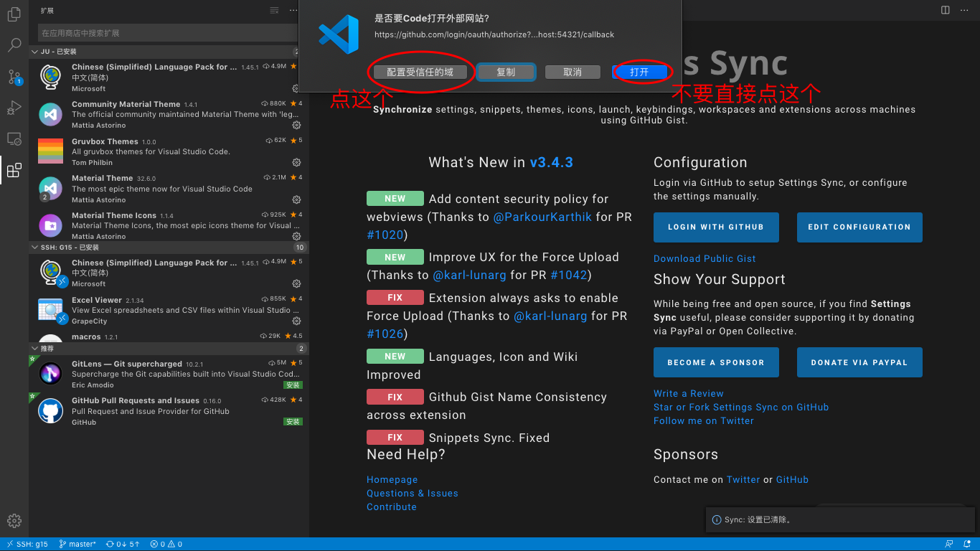
Task: Open the Download Public Gist link
Action: 705,259
